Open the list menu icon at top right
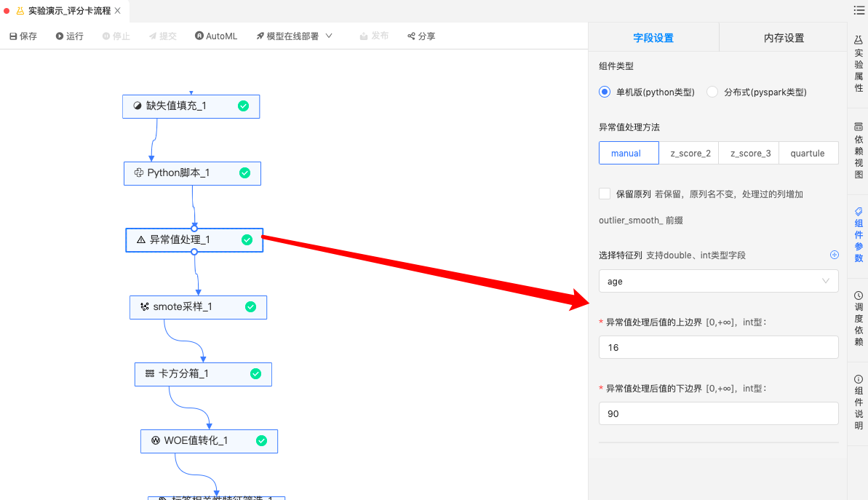This screenshot has width=868, height=500. (x=859, y=10)
